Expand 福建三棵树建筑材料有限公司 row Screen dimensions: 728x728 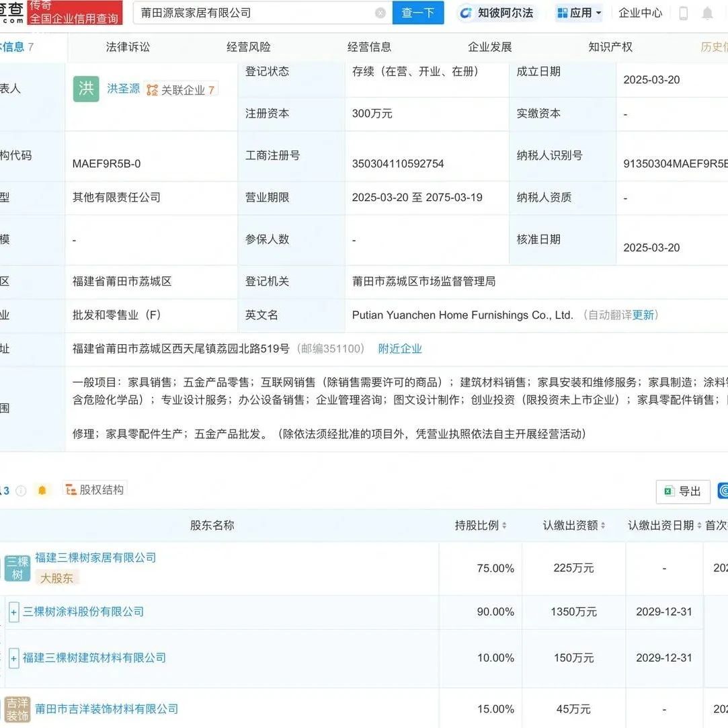14,658
